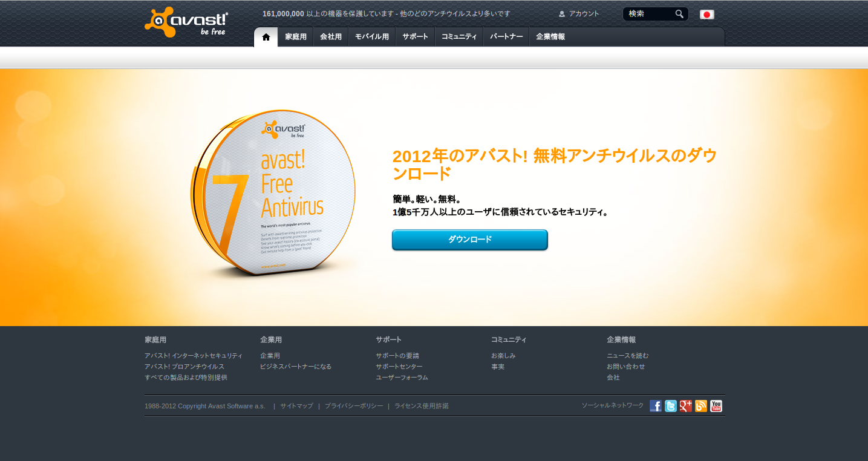Open アバスト! インターネットセキュリティ footer link
This screenshot has height=461, width=868.
(x=194, y=356)
